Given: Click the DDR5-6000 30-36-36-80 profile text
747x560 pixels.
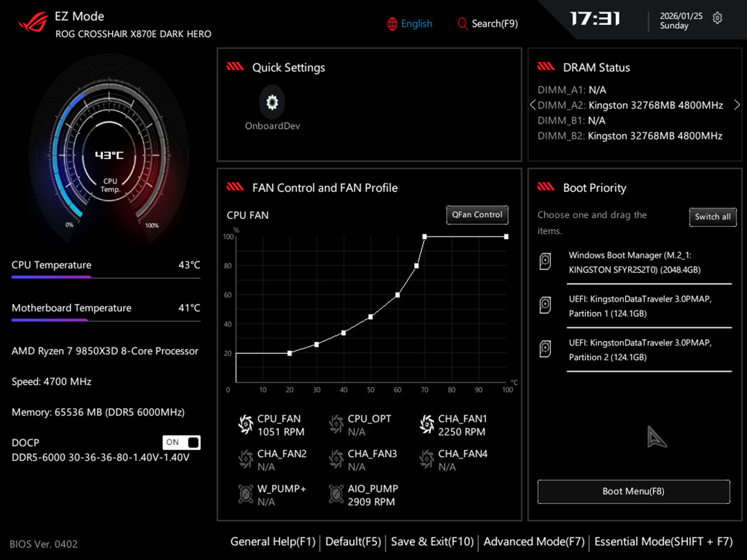Looking at the screenshot, I should pyautogui.click(x=100, y=457).
